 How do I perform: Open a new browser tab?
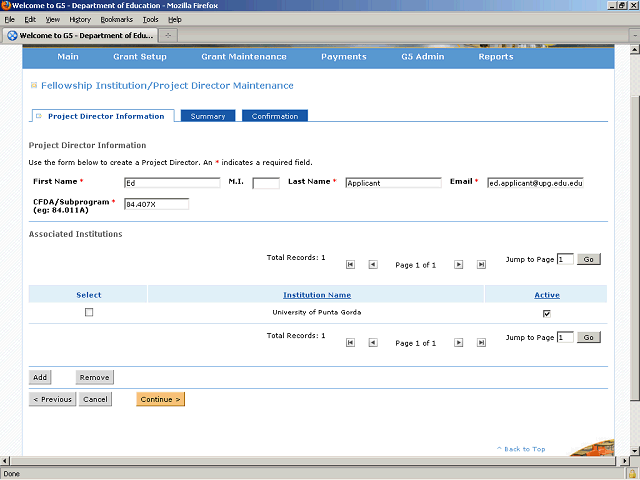(168, 36)
